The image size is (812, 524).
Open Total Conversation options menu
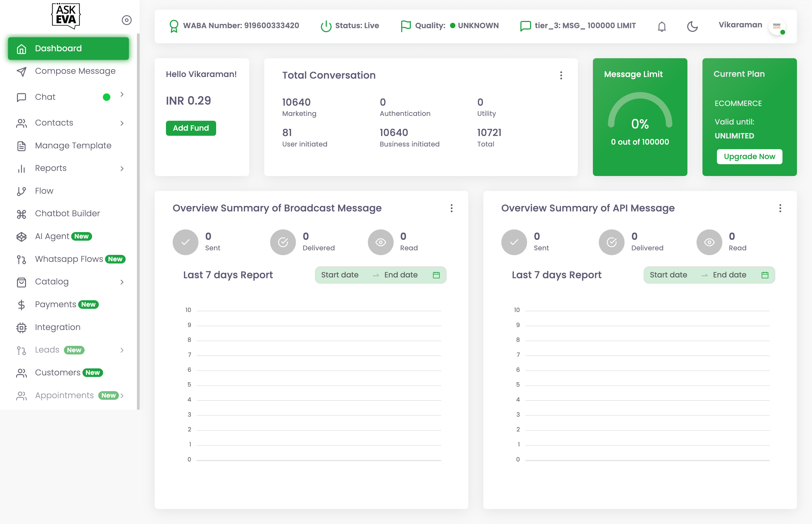(561, 76)
